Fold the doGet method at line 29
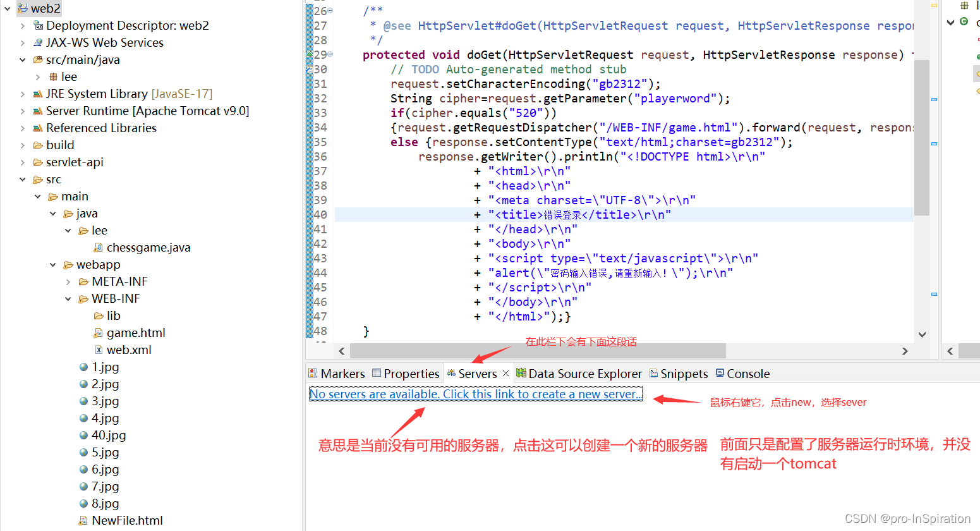The width and height of the screenshot is (980, 531). tap(330, 54)
